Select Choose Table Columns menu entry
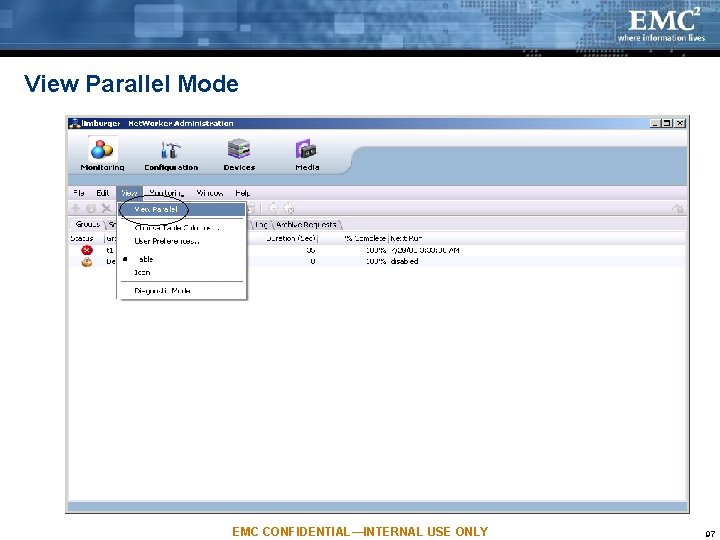Screen dimensions: 720x540 (x=182, y=228)
